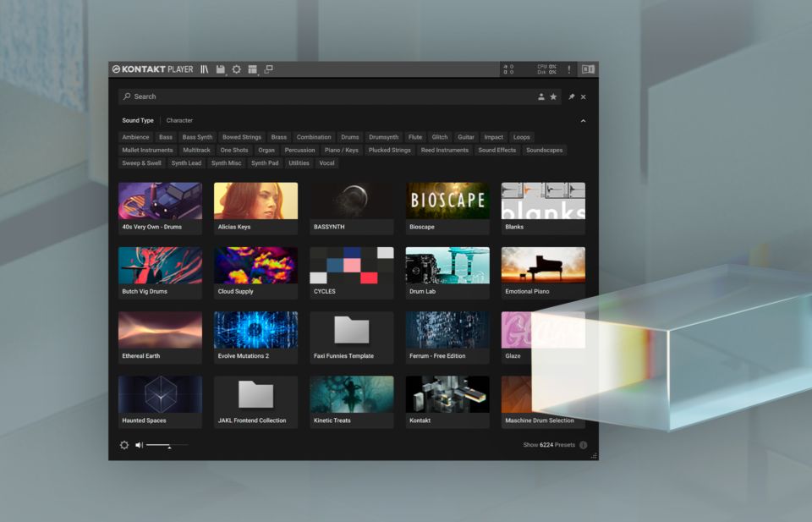Choose One Shots tag
The image size is (812, 522).
(234, 151)
